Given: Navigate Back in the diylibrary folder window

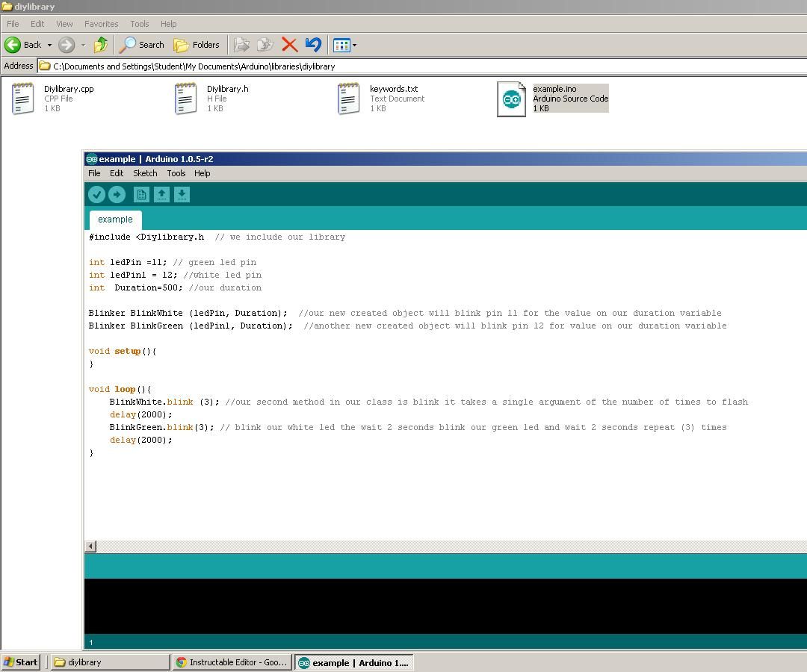Looking at the screenshot, I should [x=22, y=45].
